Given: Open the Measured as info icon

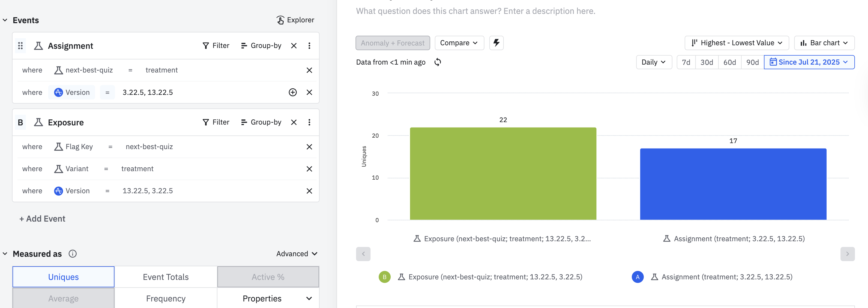Looking at the screenshot, I should tap(72, 254).
